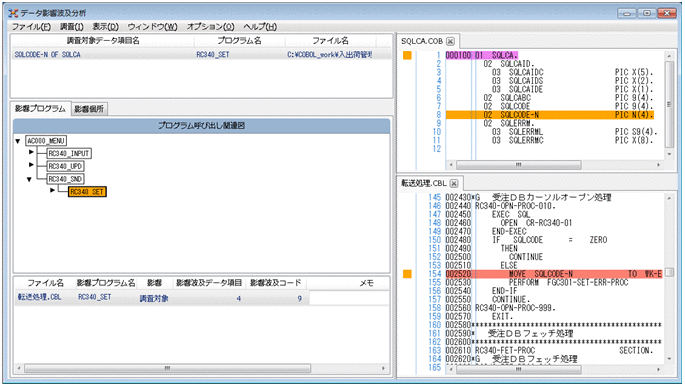This screenshot has width=685, height=387.
Task: Click the 調査対象データ項目名 column header
Action: (103, 41)
